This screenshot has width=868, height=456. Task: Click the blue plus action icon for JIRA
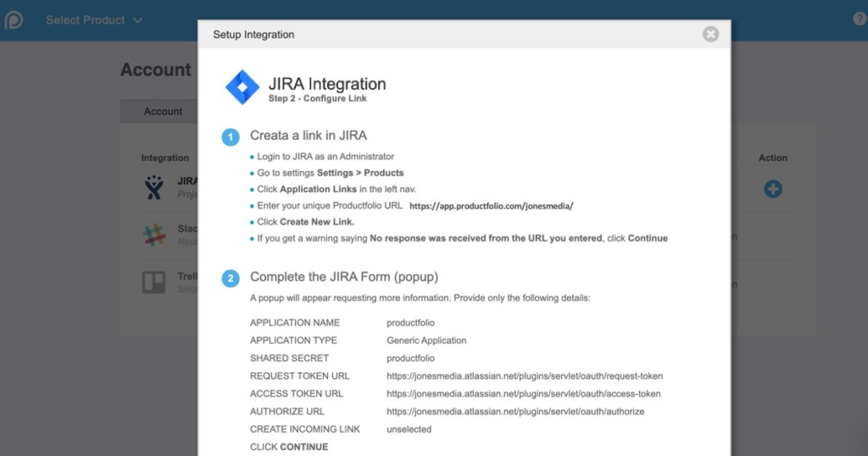coord(773,189)
